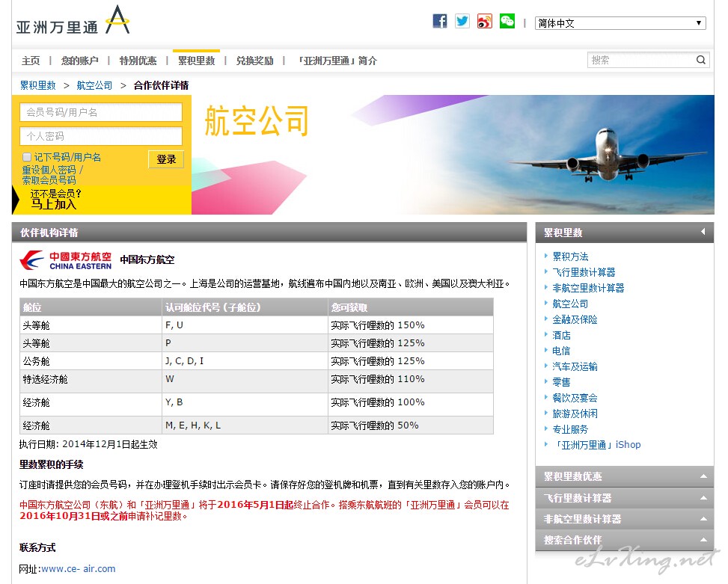The width and height of the screenshot is (728, 584).
Task: Expand the 搜索合作伙伴 panel
Action: (x=625, y=540)
